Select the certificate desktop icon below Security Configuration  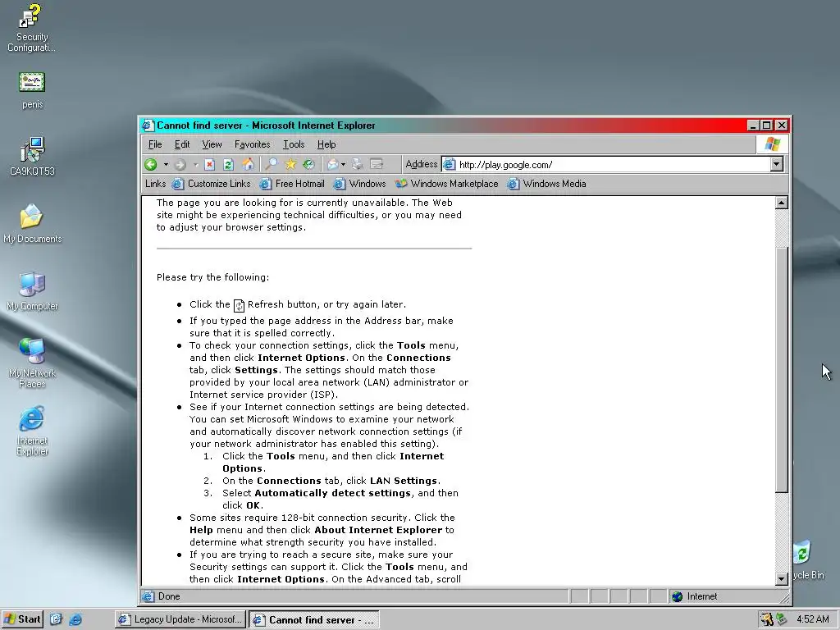[x=32, y=90]
